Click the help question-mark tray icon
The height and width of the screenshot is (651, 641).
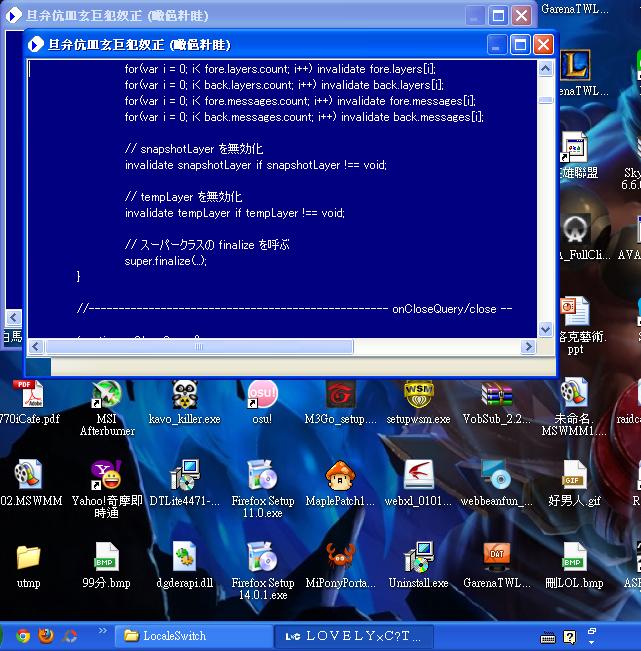pyautogui.click(x=570, y=637)
